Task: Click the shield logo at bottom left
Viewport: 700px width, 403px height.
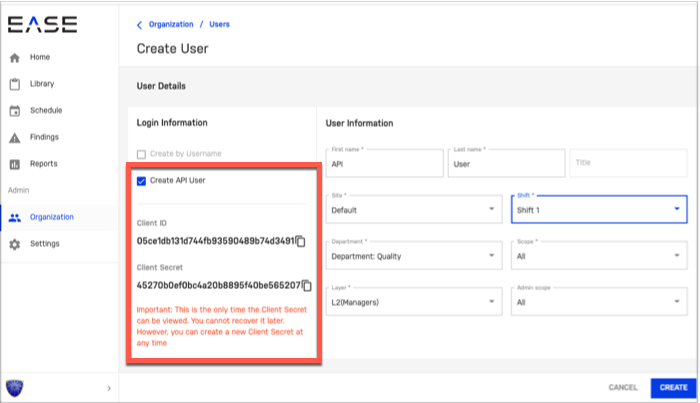Action: click(x=15, y=387)
